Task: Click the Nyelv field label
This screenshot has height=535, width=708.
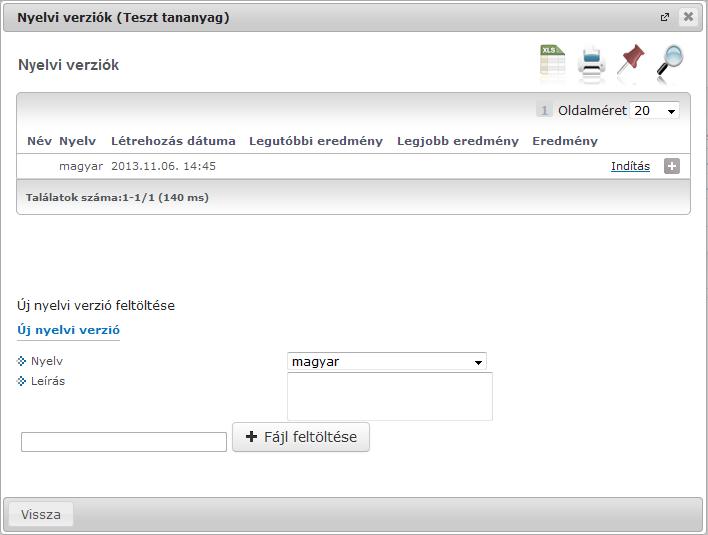Action: click(x=47, y=361)
